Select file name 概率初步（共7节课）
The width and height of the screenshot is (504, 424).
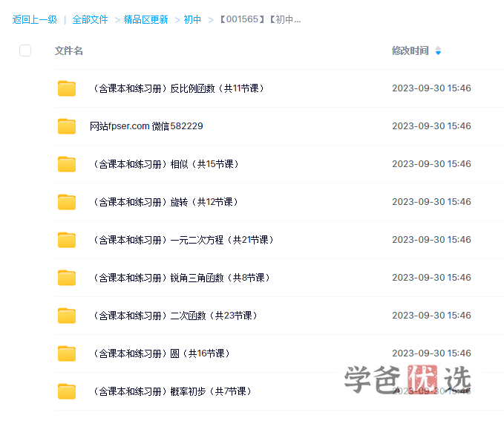click(172, 391)
